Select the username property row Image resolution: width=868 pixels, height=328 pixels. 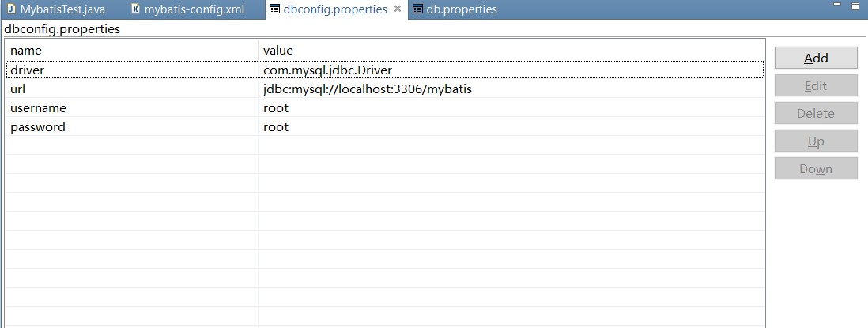tap(385, 107)
